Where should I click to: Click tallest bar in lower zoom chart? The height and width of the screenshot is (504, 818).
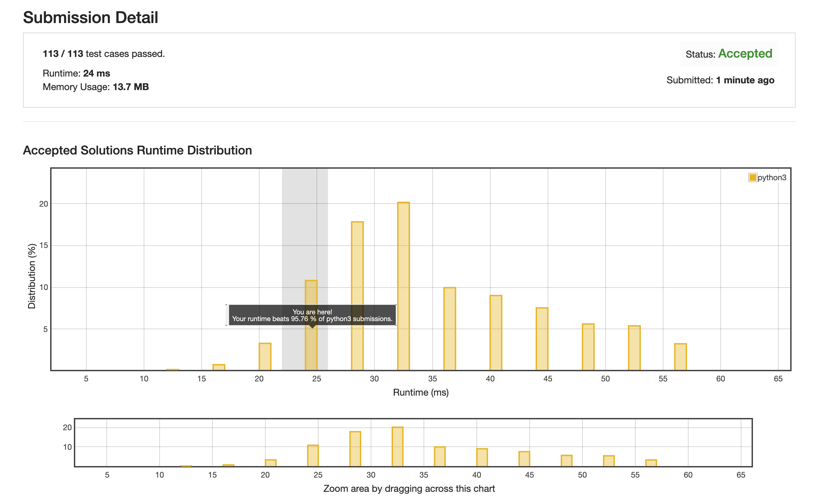coord(397,446)
